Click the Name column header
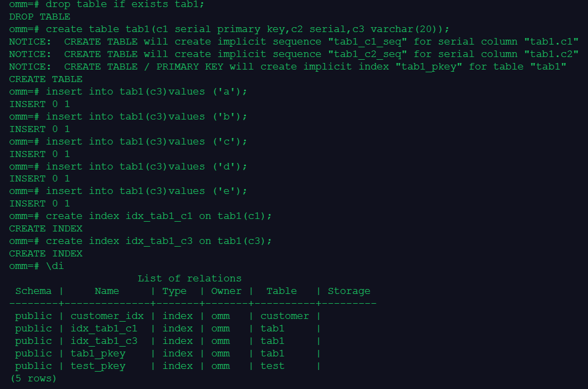 coord(107,291)
